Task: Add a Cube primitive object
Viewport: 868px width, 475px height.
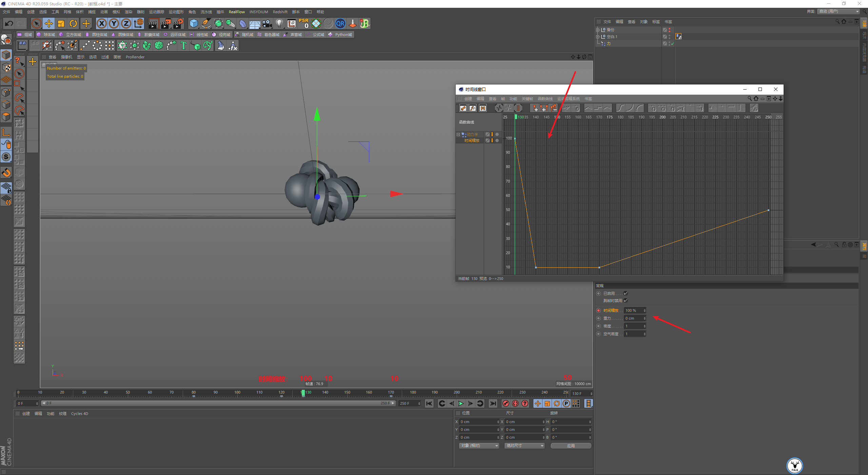Action: click(194, 23)
